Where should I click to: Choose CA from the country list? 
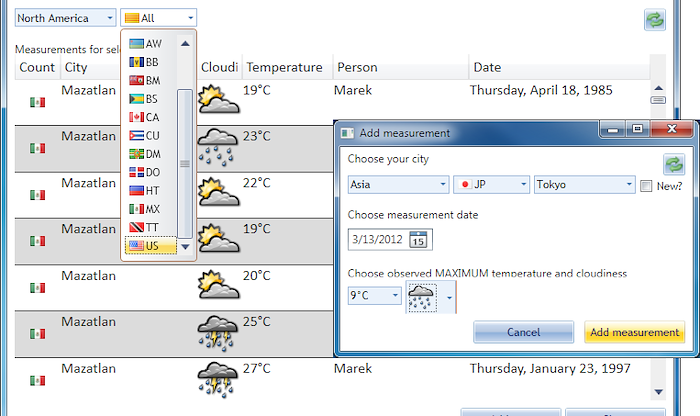(x=150, y=117)
